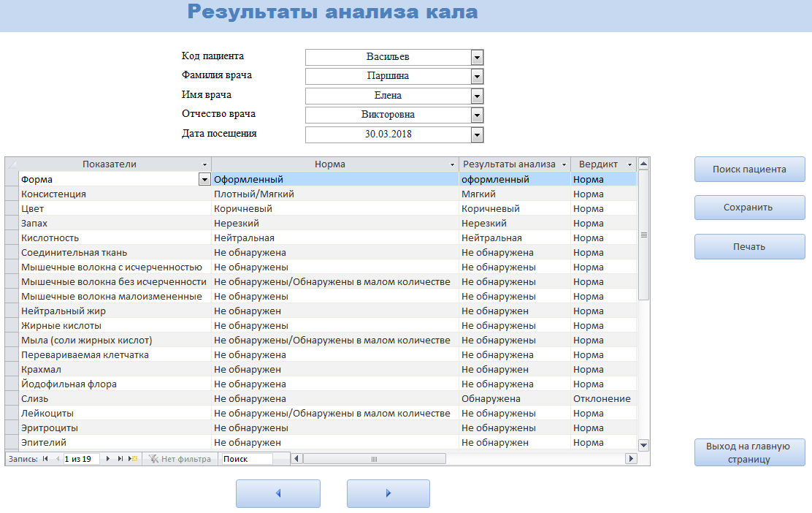
Task: Create new blank record via navigation bar
Action: 133,459
